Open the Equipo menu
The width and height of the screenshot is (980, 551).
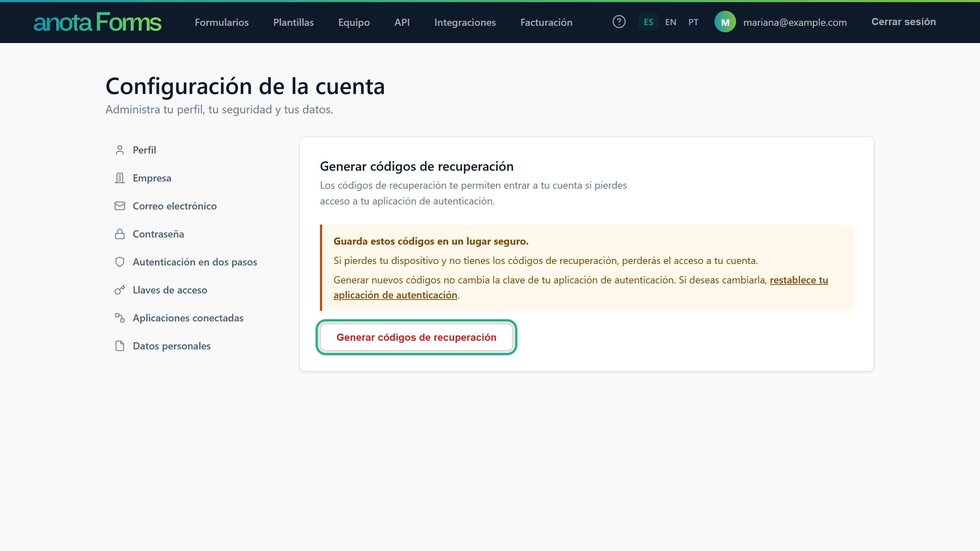click(354, 22)
